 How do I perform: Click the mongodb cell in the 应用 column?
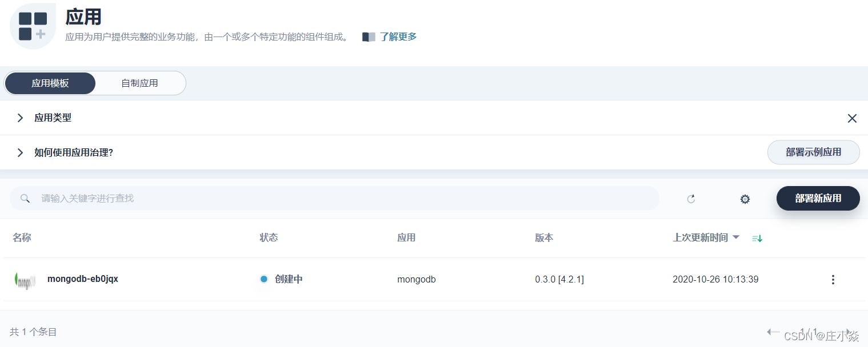point(417,279)
